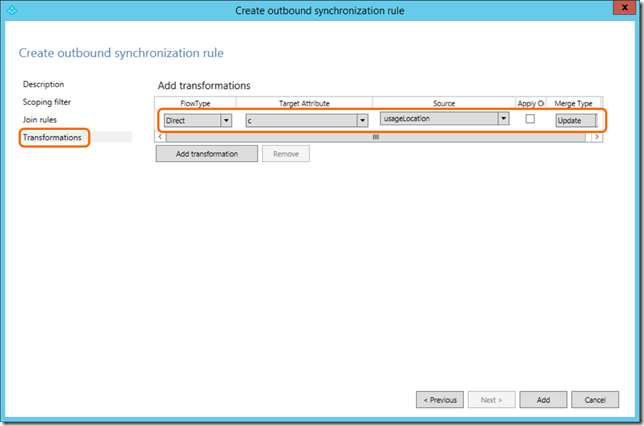Screen dimensions: 644x426
Task: Click the left scroll arrow of transformations grid
Action: tap(161, 136)
